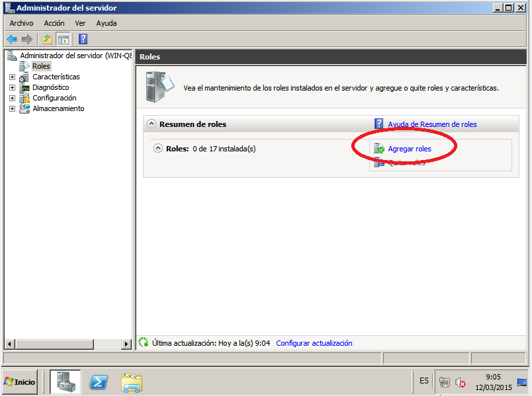Open the Acción menu
Viewport: 532px width, 396px height.
pos(54,23)
